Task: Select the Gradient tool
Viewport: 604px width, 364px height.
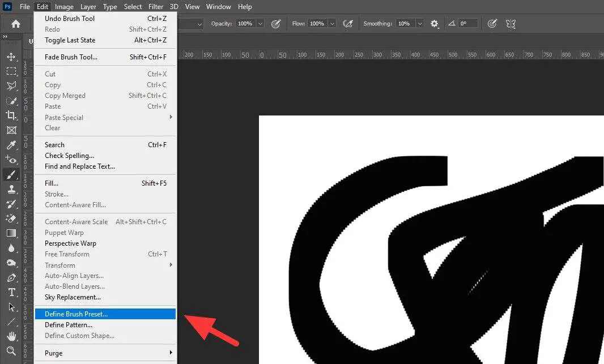Action: coord(12,233)
